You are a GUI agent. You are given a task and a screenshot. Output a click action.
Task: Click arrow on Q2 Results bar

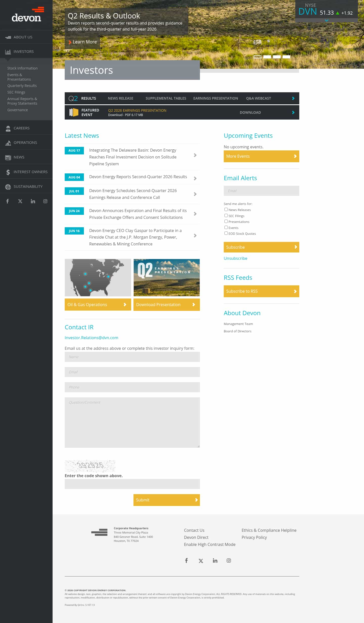click(293, 98)
